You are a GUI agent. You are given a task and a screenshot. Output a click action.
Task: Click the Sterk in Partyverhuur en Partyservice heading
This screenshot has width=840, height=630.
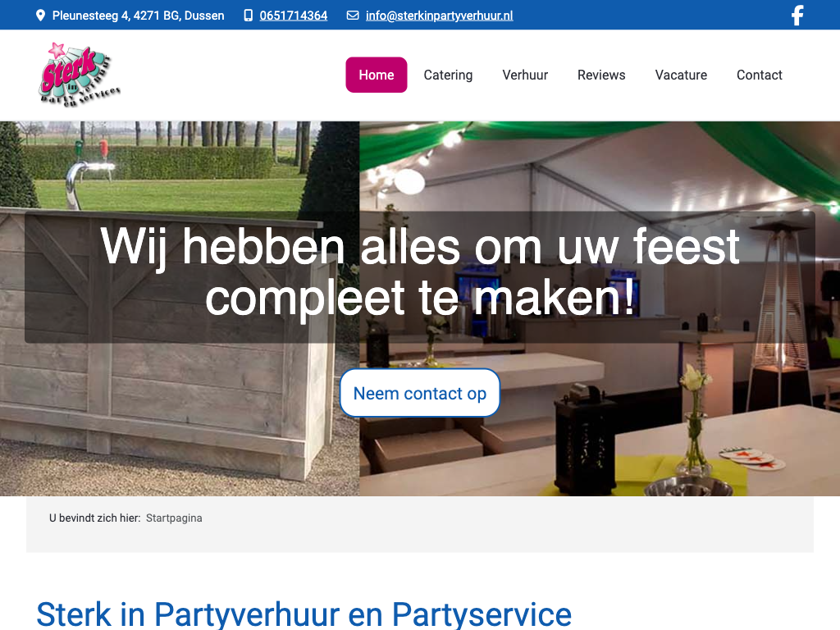tap(304, 614)
